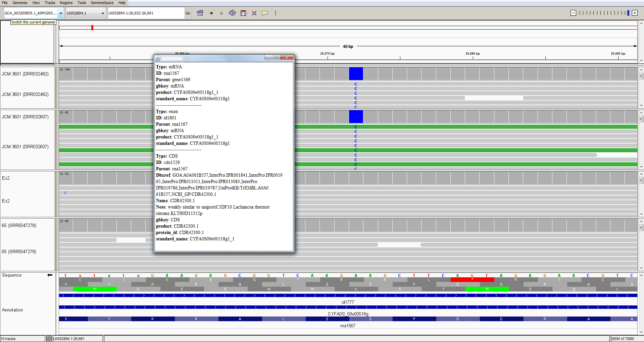Click the memory usage indicator in status bar
This screenshot has height=342, width=644.
[622, 339]
